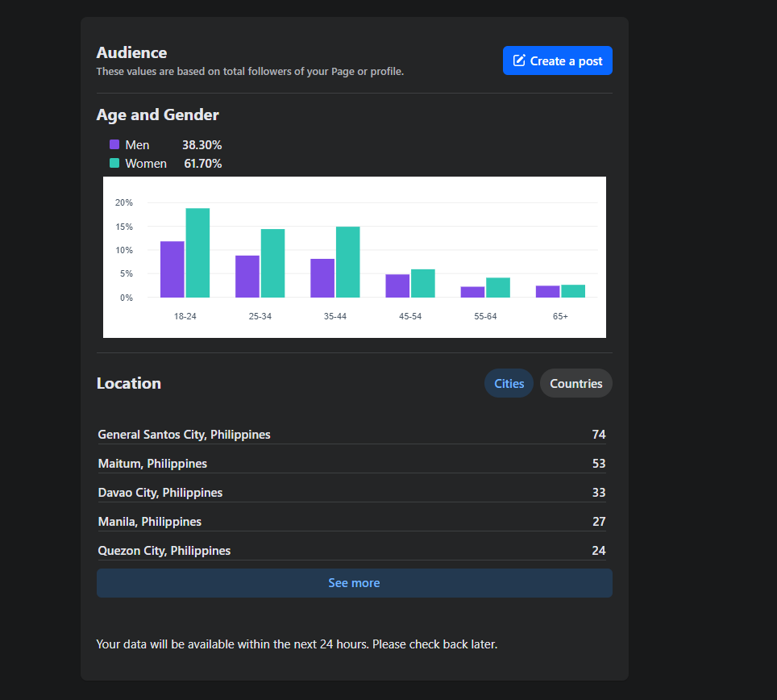Click the Women bar for ages 25-34

point(272,264)
